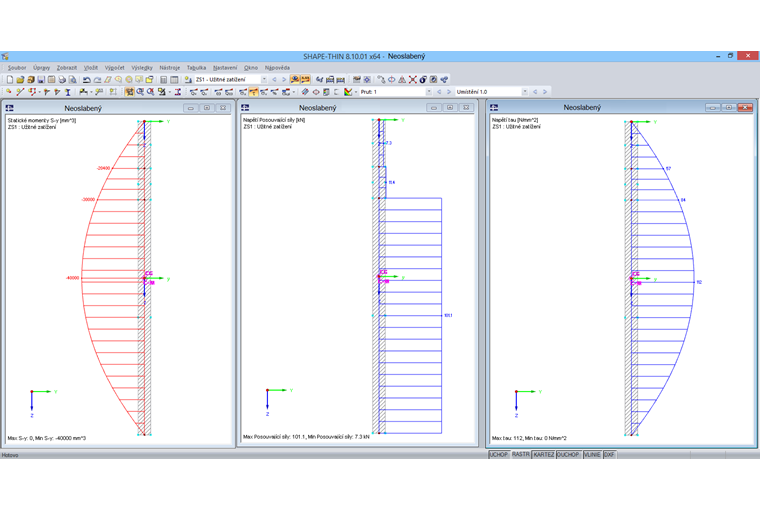Screen dimensions: 760x510
Task: Open the Umístění 1.0 location dropdown
Action: pyautogui.click(x=525, y=92)
